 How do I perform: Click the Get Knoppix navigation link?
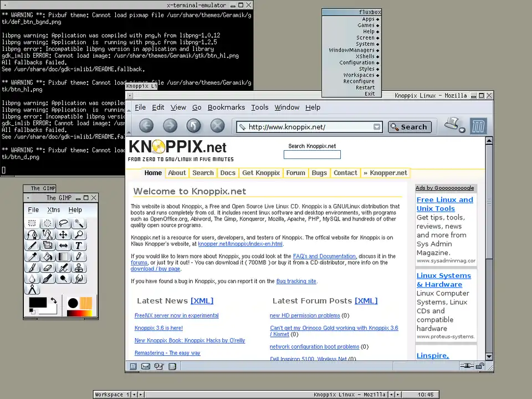point(261,173)
